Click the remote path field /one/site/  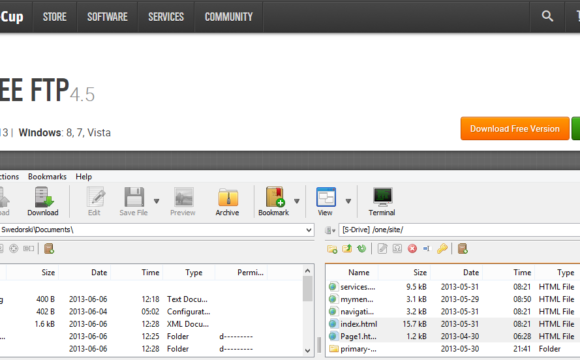[459, 230]
